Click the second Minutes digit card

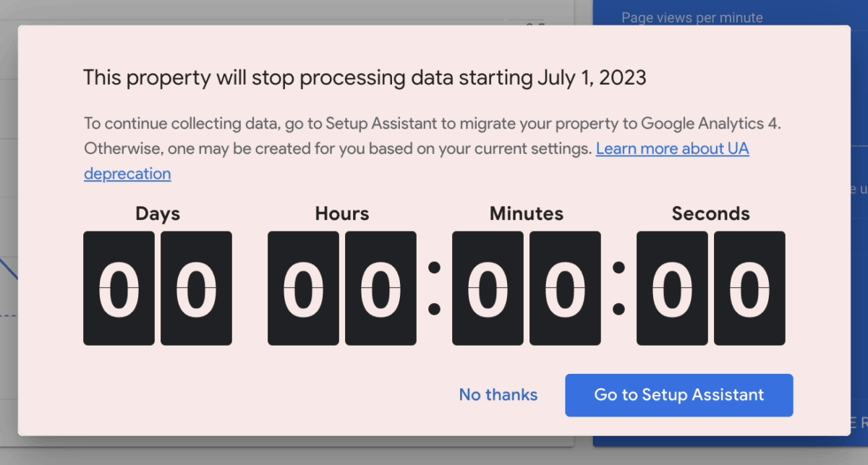(565, 288)
